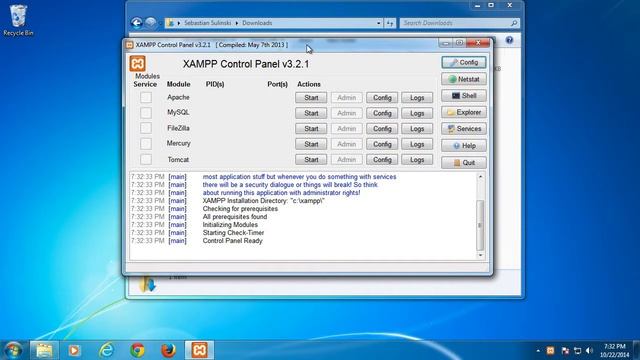The image size is (640, 360).
Task: View Logs for FileZilla
Action: [x=417, y=129]
